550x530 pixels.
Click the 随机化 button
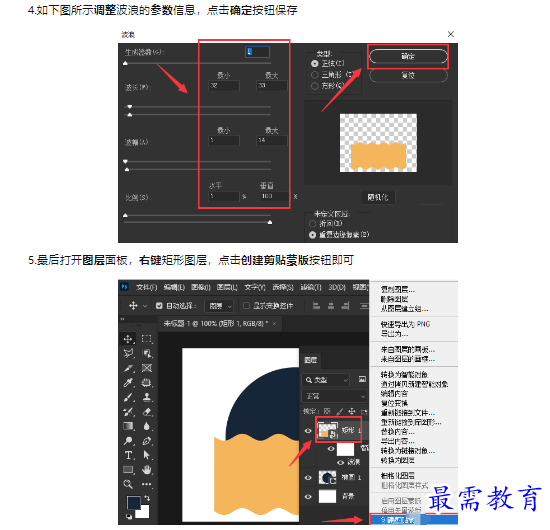coord(378,197)
